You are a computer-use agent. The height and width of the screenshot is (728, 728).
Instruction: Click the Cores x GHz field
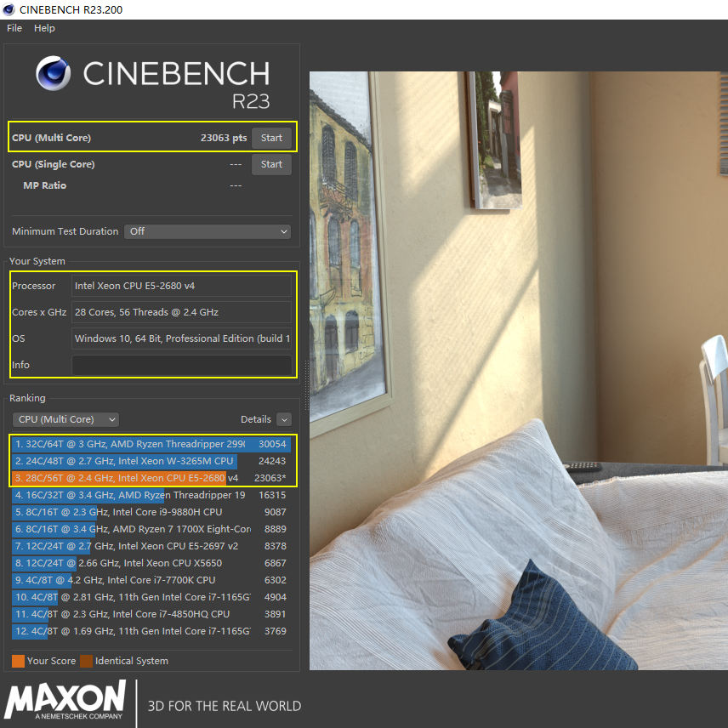pos(181,312)
